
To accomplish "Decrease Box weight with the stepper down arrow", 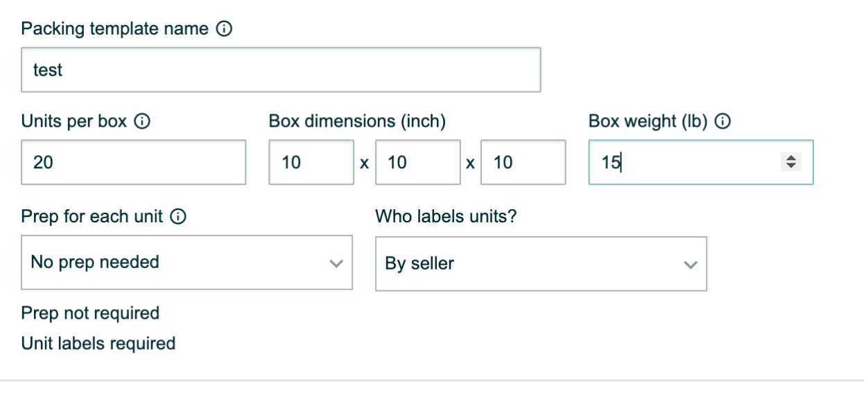I will pos(790,167).
